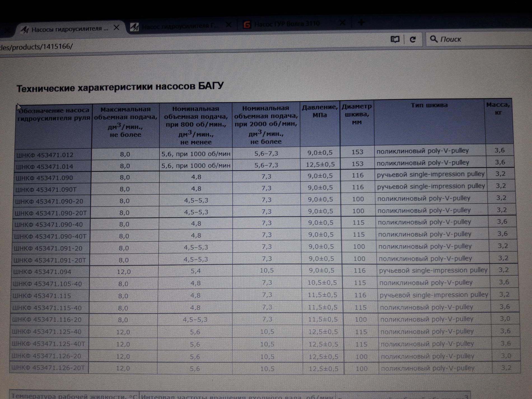
Task: Click the address bar URL products/1415166
Action: click(36, 47)
